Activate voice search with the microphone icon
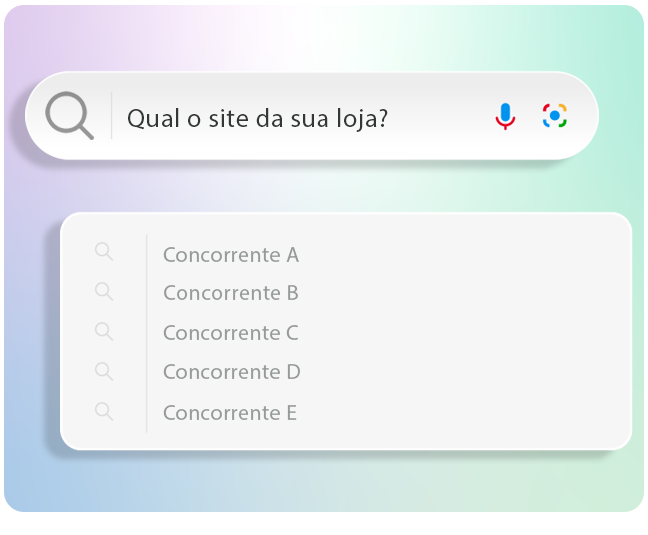Viewport: 648px width, 535px height. coord(506,117)
